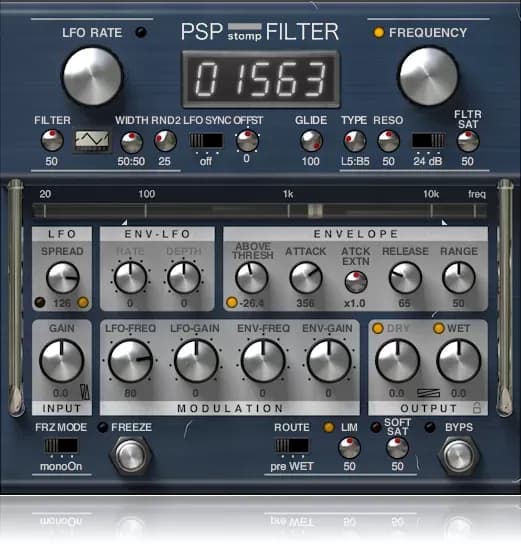Adjust the ABOVE THRESH knob

pyautogui.click(x=252, y=278)
